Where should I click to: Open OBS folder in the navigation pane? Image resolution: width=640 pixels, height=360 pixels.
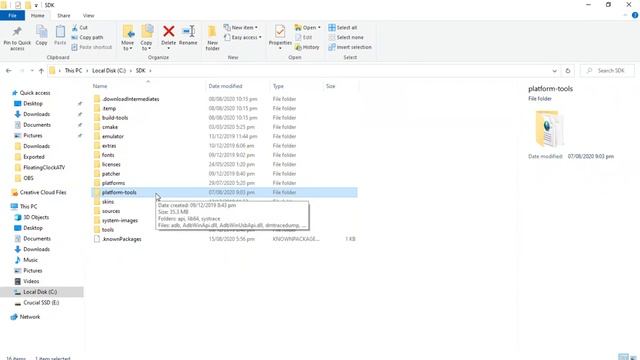[x=28, y=178]
